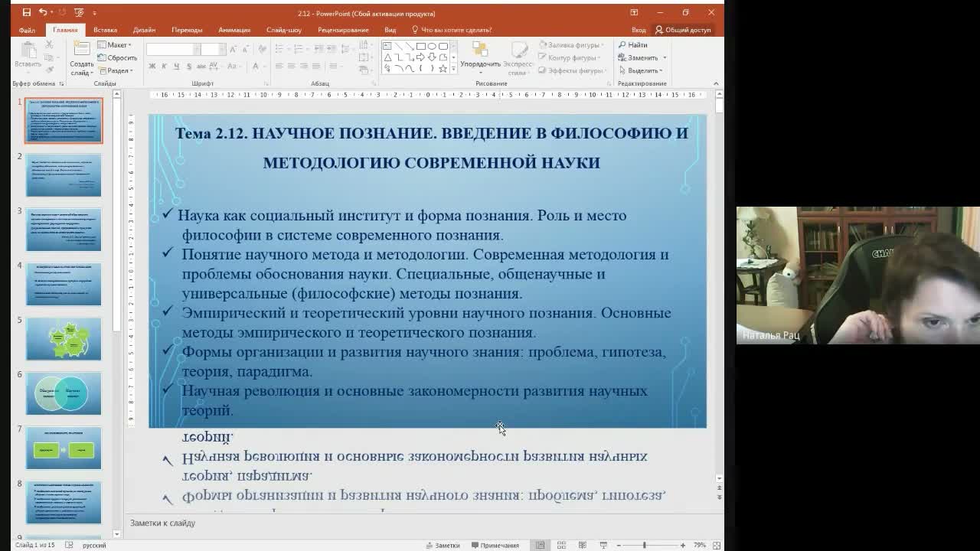
Task: Expand the Заливка фигуры fill dropdown
Action: tap(571, 45)
